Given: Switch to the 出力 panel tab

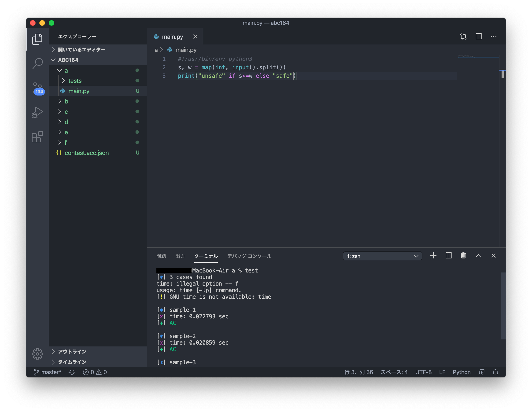Looking at the screenshot, I should coord(180,256).
